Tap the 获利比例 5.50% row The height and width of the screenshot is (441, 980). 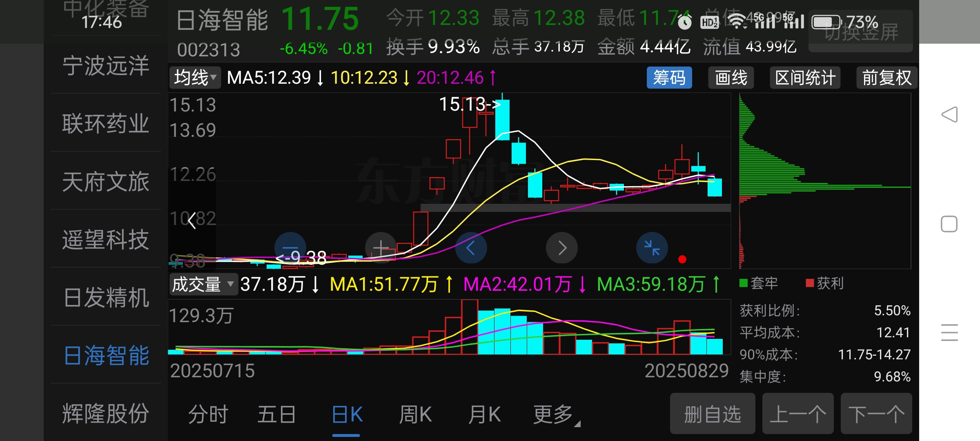tap(825, 310)
